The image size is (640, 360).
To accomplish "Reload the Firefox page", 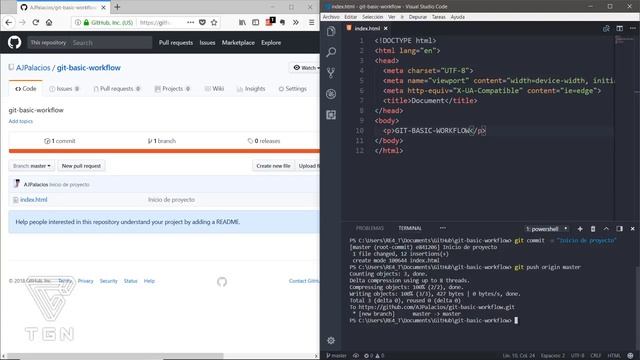I will click(36, 22).
